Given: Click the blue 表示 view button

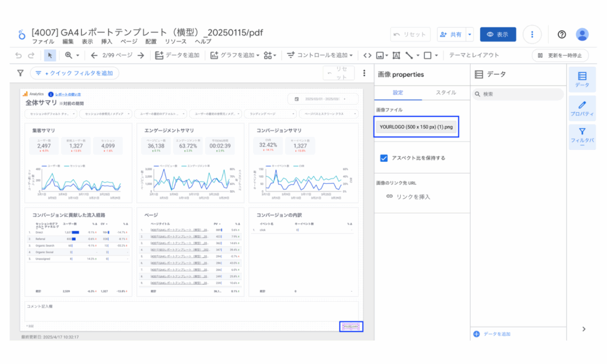Looking at the screenshot, I should pos(498,34).
